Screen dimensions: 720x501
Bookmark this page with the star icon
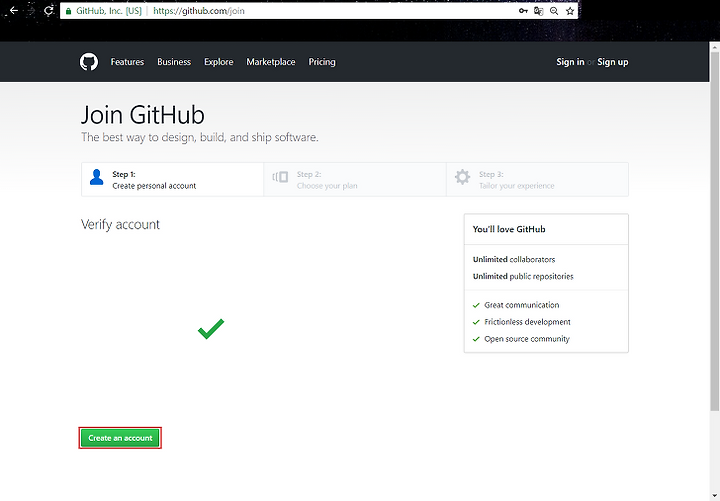(570, 11)
